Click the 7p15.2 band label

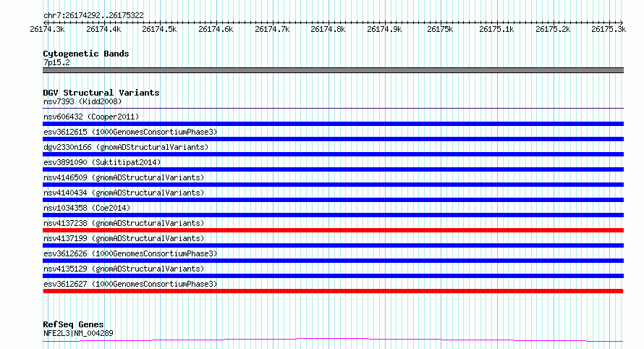56,62
